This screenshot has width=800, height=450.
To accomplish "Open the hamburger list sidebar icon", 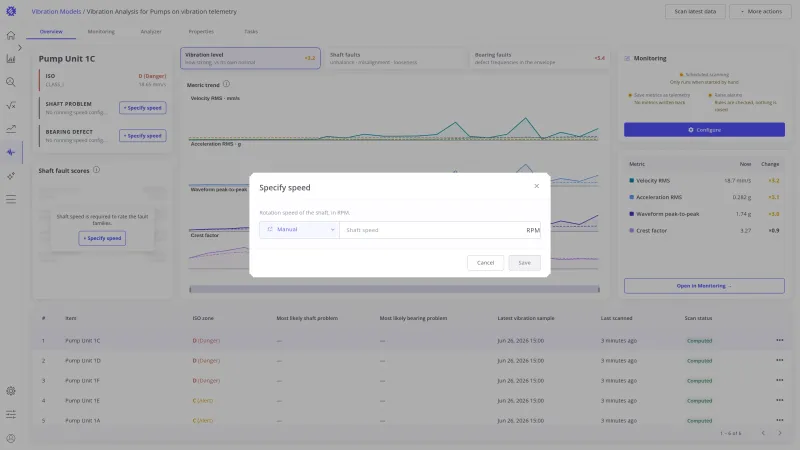I will pyautogui.click(x=11, y=199).
